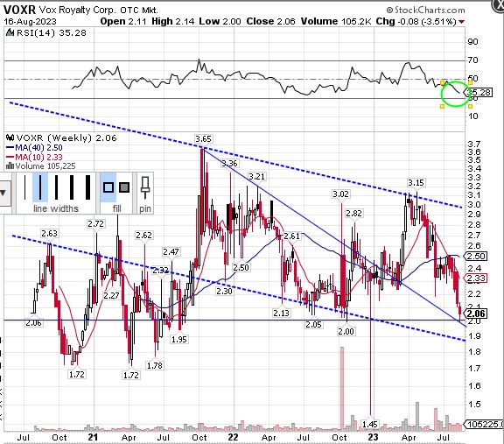Select the third medium line width
This screenshot has width=504, height=444.
click(56, 187)
